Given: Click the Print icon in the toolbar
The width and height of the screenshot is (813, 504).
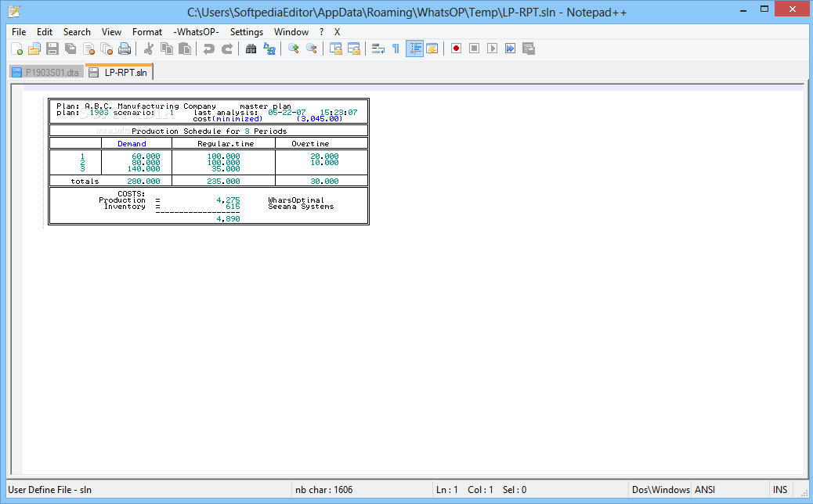Looking at the screenshot, I should (x=125, y=49).
